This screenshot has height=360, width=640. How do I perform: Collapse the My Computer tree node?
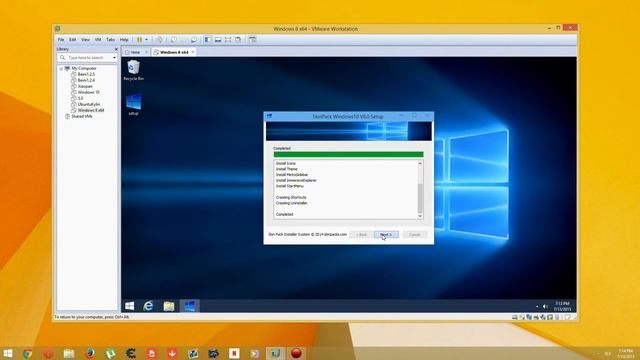click(x=61, y=69)
